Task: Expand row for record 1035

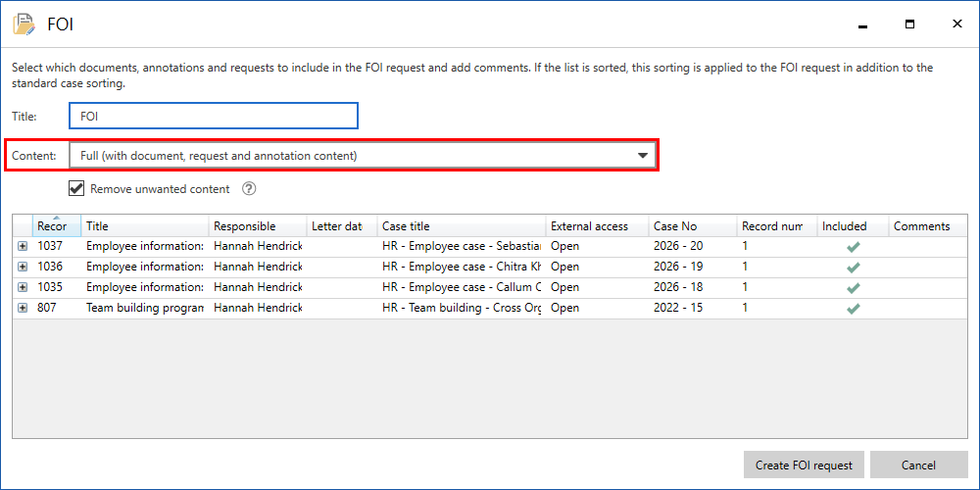Action: pyautogui.click(x=23, y=287)
